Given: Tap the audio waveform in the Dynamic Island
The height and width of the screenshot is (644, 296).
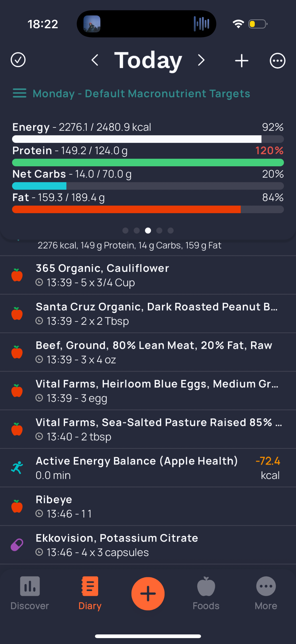Looking at the screenshot, I should click(201, 24).
